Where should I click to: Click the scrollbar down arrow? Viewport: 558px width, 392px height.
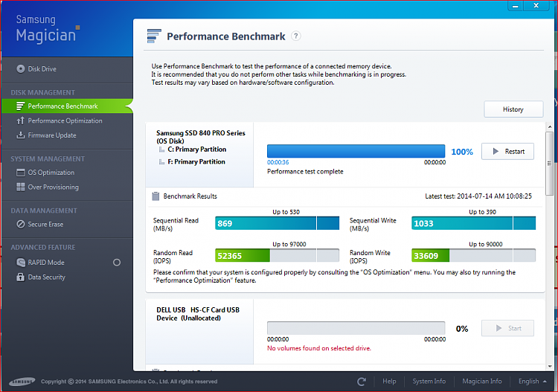[x=550, y=366]
